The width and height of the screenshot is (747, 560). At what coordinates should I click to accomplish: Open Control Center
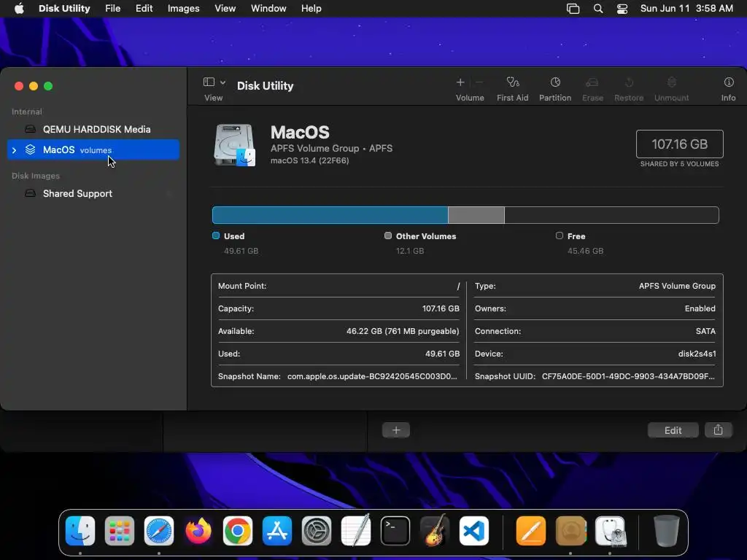(622, 9)
